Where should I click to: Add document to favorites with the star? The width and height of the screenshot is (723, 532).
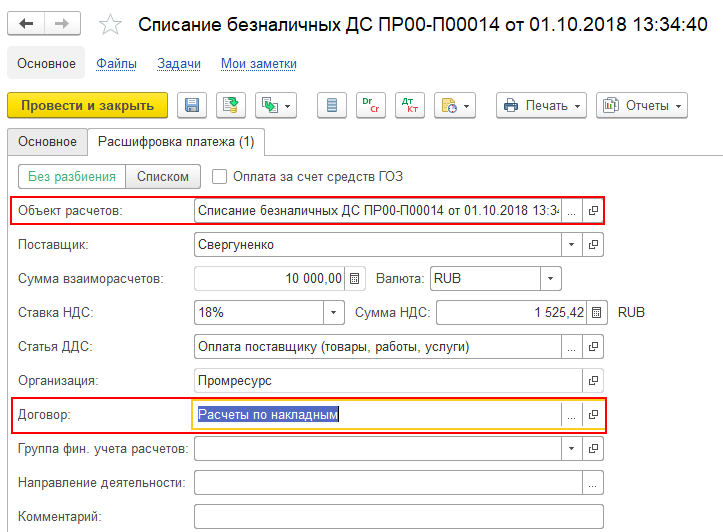click(x=110, y=24)
